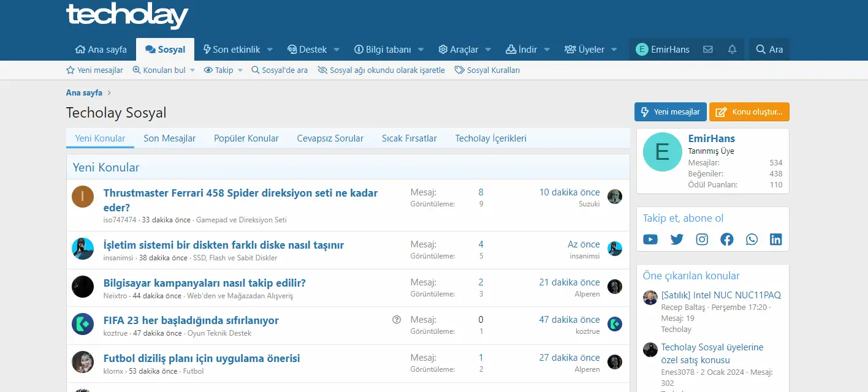
Task: Expand the Araçlar dropdown arrow
Action: point(489,50)
